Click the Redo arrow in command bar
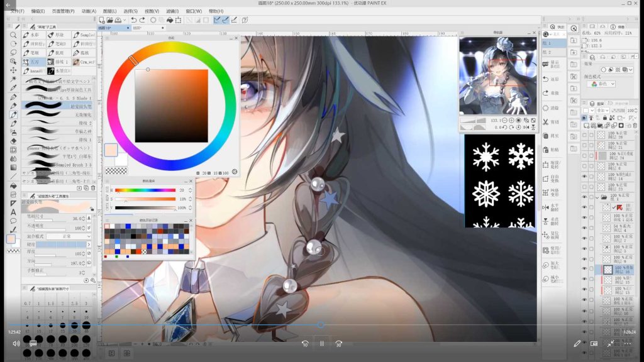The image size is (644, 362). coord(142,20)
